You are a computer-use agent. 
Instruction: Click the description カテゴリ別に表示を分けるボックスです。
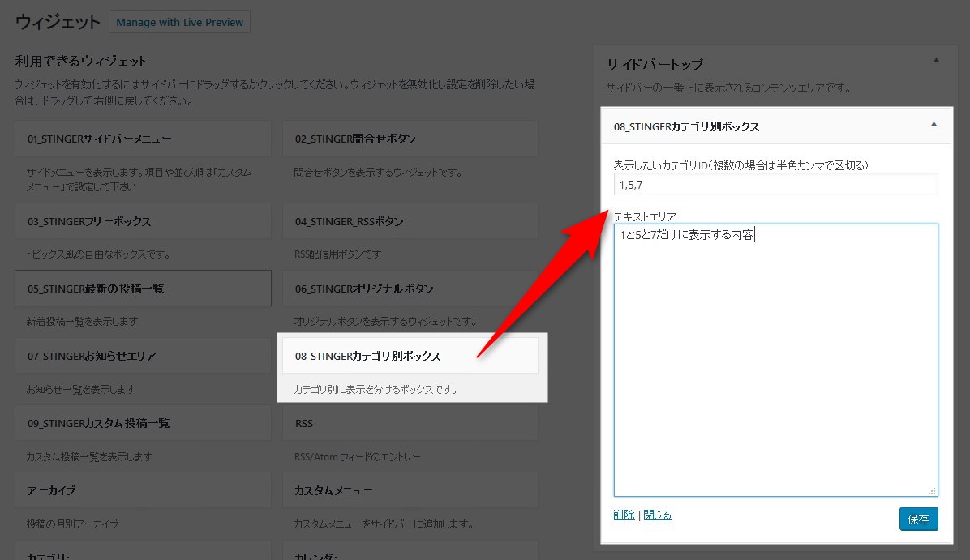coord(376,389)
